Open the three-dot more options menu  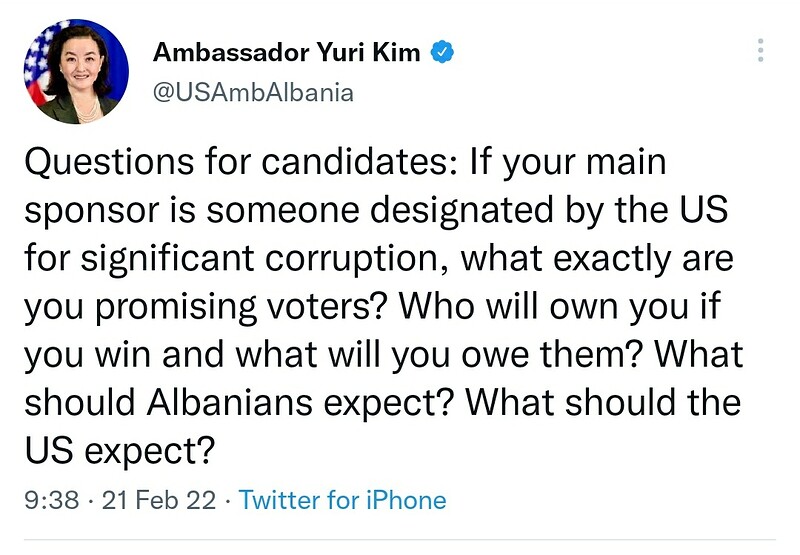coord(761,51)
